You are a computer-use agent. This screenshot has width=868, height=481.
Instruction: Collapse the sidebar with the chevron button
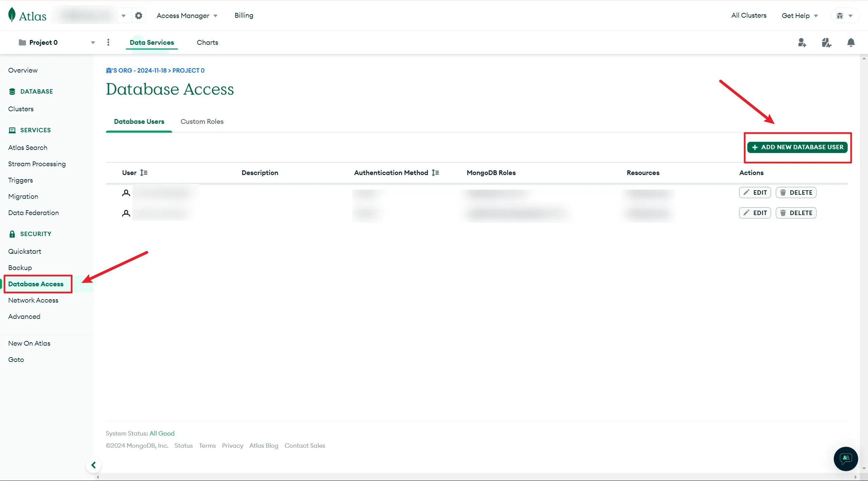(94, 465)
